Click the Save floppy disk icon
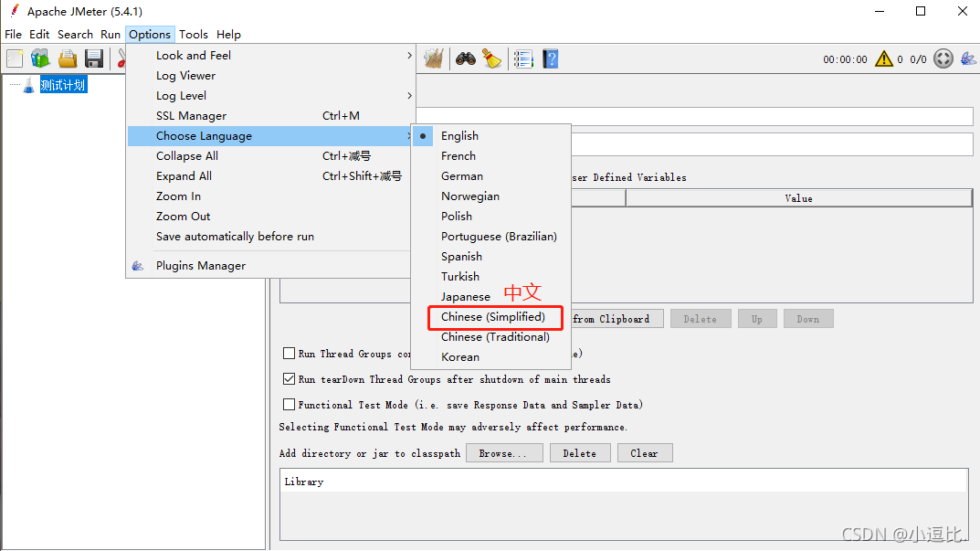Screen dimensions: 980x551 (94, 58)
